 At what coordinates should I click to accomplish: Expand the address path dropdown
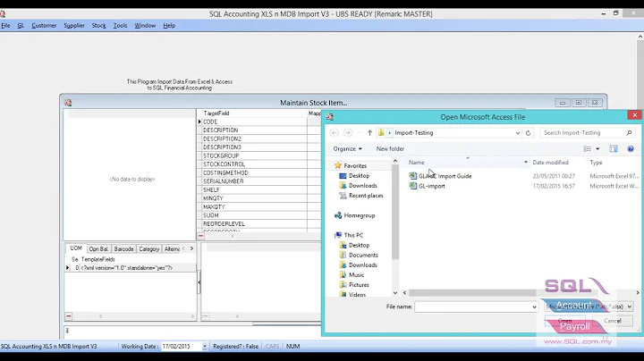coord(518,133)
